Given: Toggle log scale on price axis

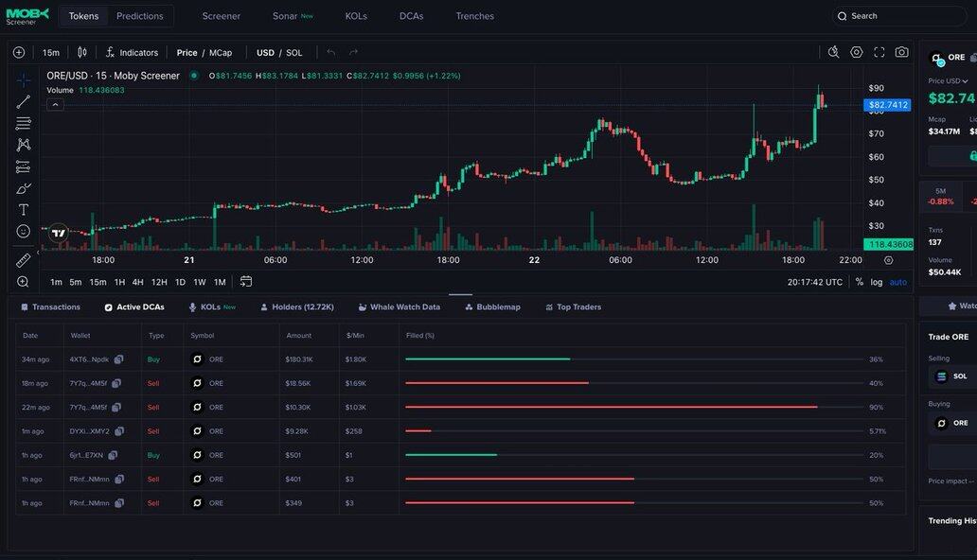Looking at the screenshot, I should point(876,282).
